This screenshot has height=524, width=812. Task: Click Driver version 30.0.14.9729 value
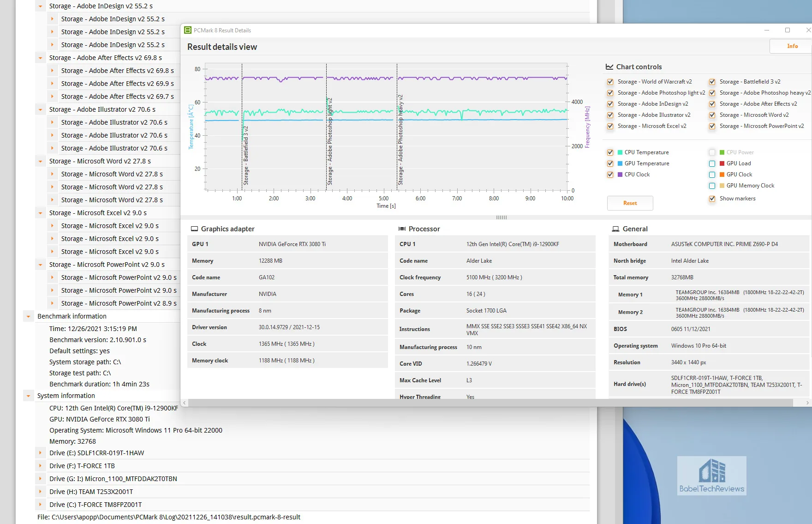click(289, 327)
